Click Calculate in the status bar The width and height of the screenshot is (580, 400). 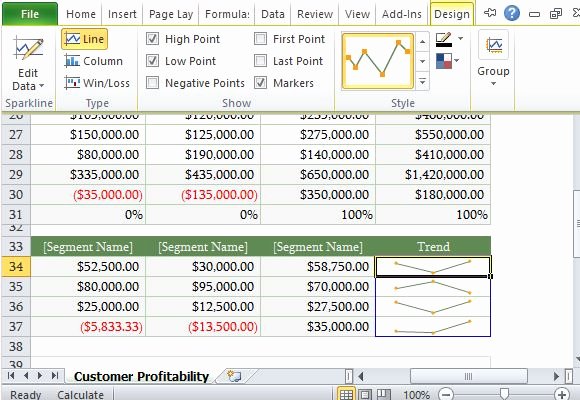click(80, 394)
